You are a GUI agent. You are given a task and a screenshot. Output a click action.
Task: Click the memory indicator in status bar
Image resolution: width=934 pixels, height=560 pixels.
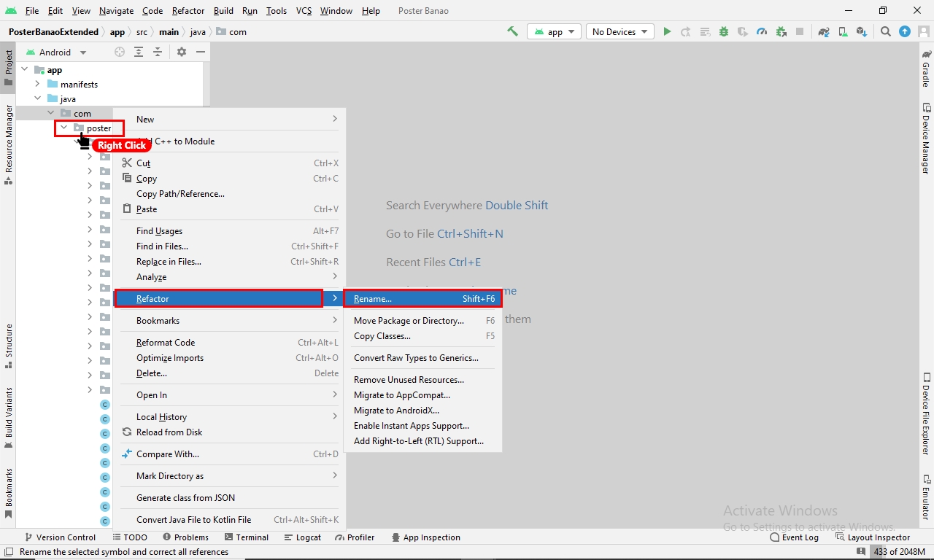(899, 552)
